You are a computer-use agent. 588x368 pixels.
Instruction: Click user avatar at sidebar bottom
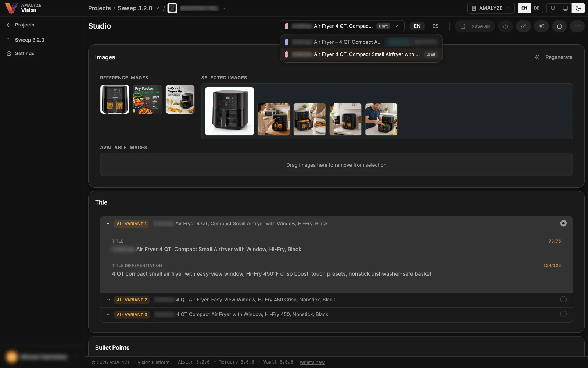tap(12, 357)
